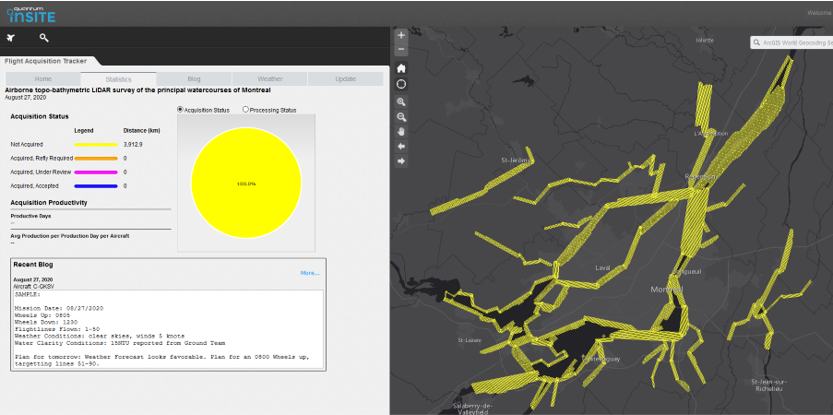
Task: Open the Blog tab
Action: coord(194,78)
